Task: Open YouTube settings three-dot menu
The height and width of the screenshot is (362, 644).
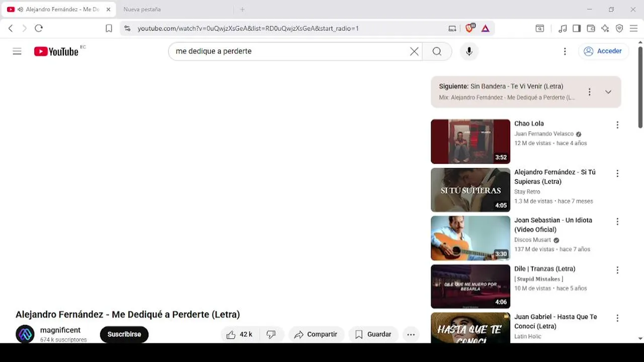Action: [565, 51]
